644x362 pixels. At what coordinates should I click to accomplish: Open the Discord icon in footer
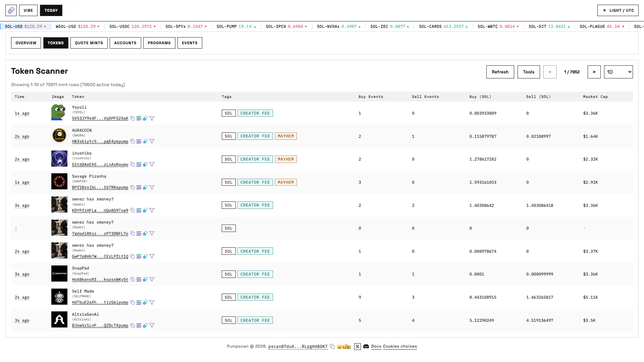tap(366, 347)
